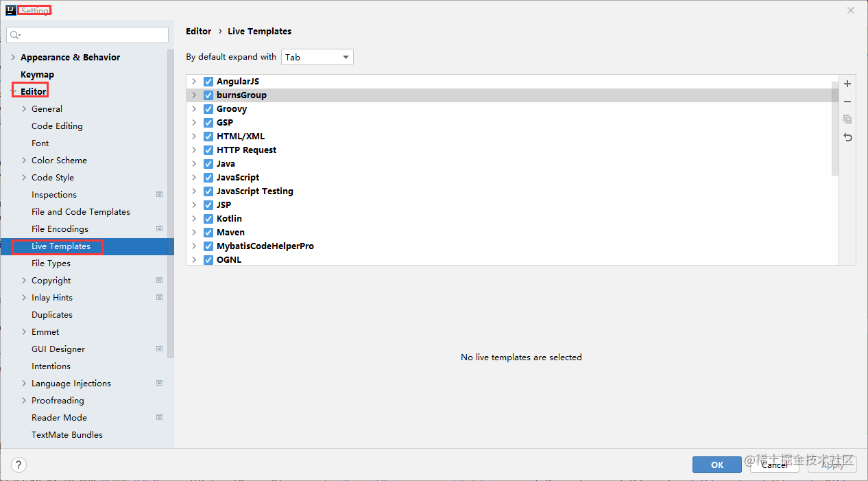
Task: Click the project-level icon beside Copyright
Action: pyautogui.click(x=159, y=280)
